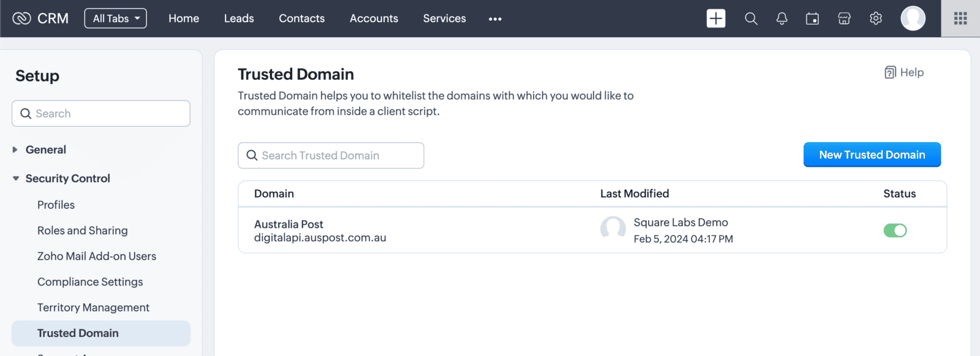Open the Help link
Screen dimensions: 980x356
904,72
